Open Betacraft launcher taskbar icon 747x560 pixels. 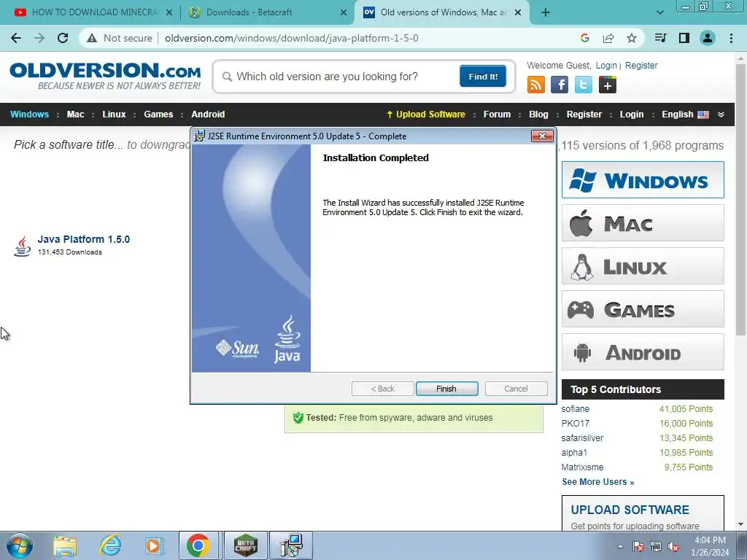[x=245, y=545]
